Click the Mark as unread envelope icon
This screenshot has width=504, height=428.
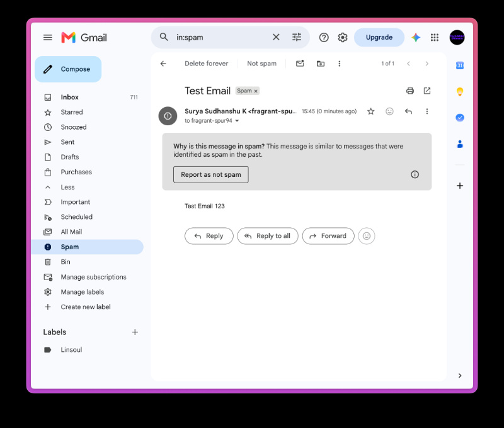click(300, 63)
